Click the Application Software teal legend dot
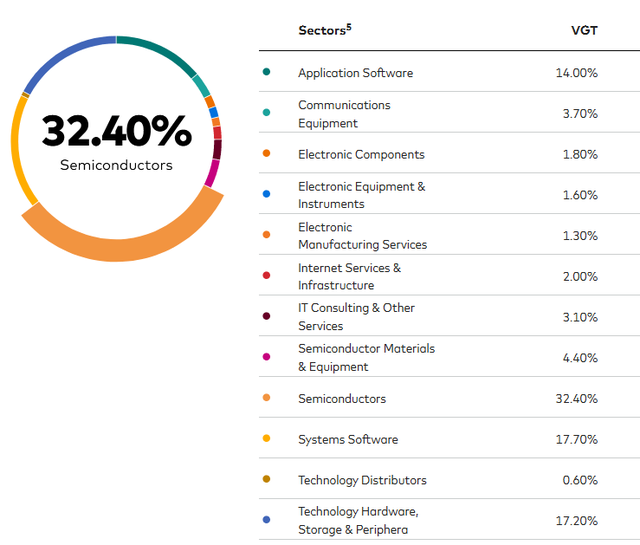The width and height of the screenshot is (640, 545). pos(267,72)
